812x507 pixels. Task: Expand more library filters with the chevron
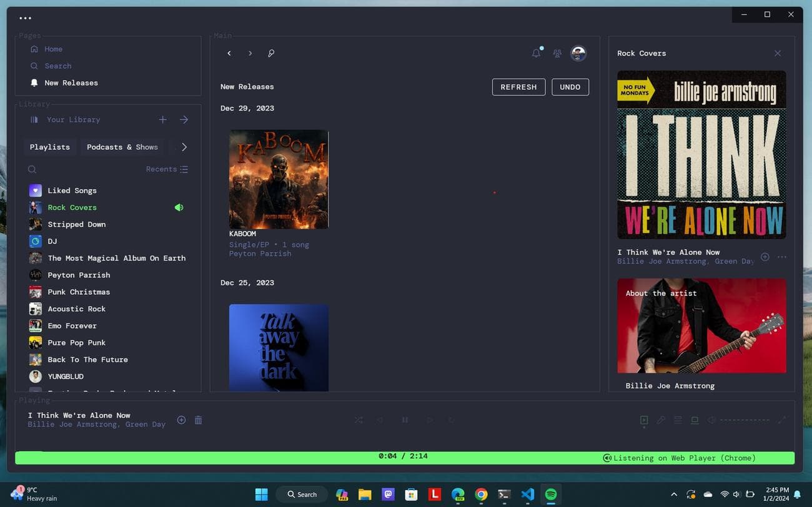tap(184, 147)
